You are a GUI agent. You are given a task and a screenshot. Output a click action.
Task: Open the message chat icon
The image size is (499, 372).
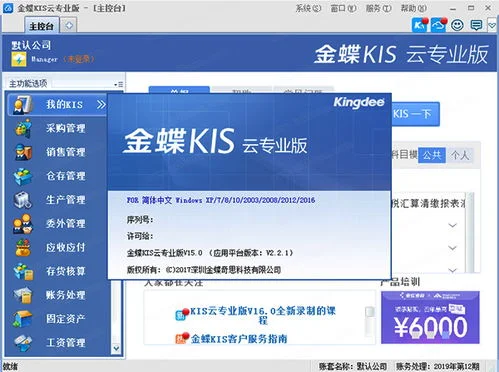point(476,25)
